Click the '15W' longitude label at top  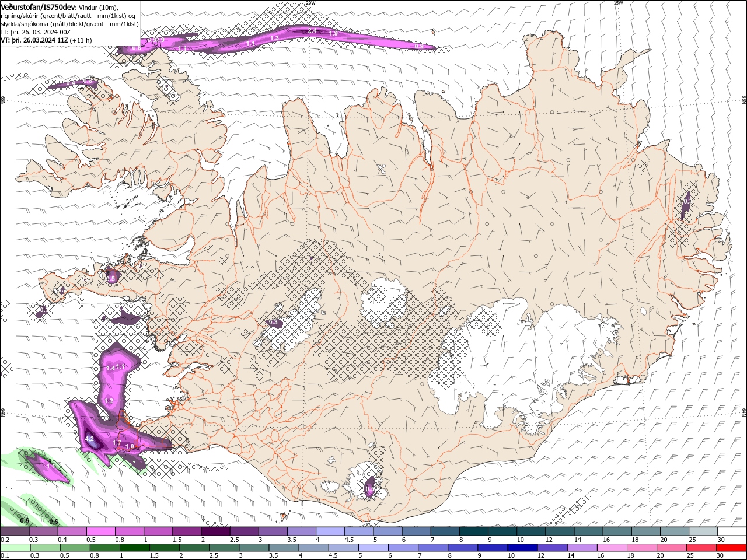click(619, 3)
